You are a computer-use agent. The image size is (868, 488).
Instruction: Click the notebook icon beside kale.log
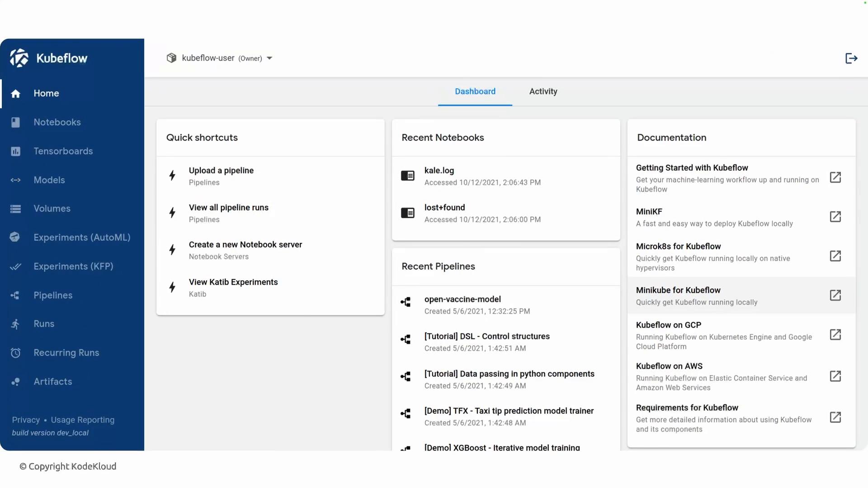pyautogui.click(x=408, y=176)
